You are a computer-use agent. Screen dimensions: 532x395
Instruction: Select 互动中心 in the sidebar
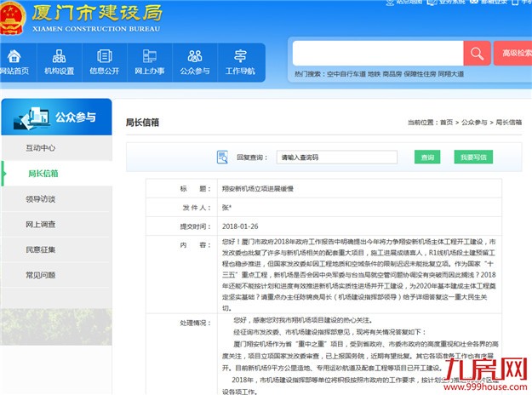(40, 148)
